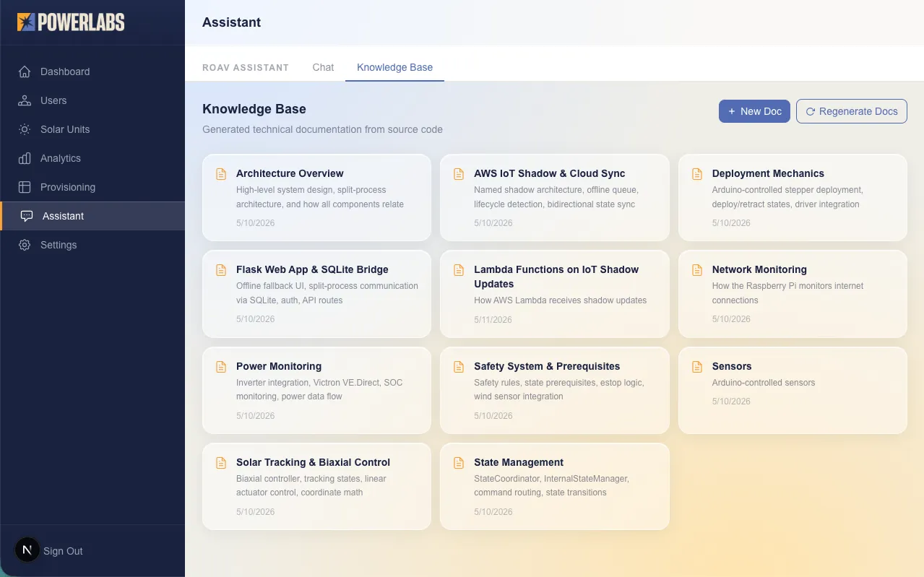924x577 pixels.
Task: Open the Network Monitoring doc title
Action: [x=759, y=269]
